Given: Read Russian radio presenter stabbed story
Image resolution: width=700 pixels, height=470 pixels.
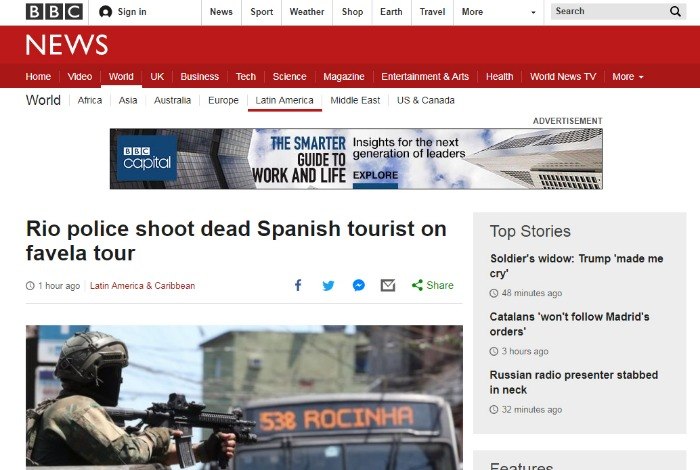Looking at the screenshot, I should point(573,382).
